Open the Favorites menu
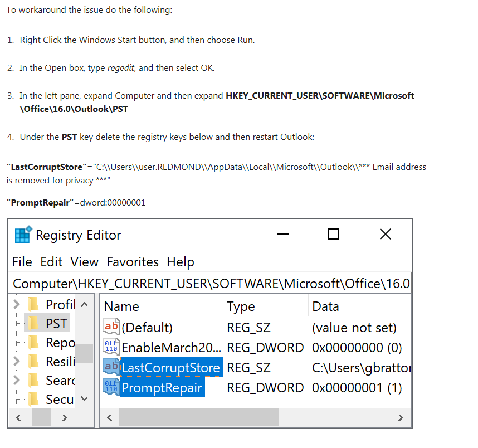Viewport: 478px width, 448px height. point(133,262)
